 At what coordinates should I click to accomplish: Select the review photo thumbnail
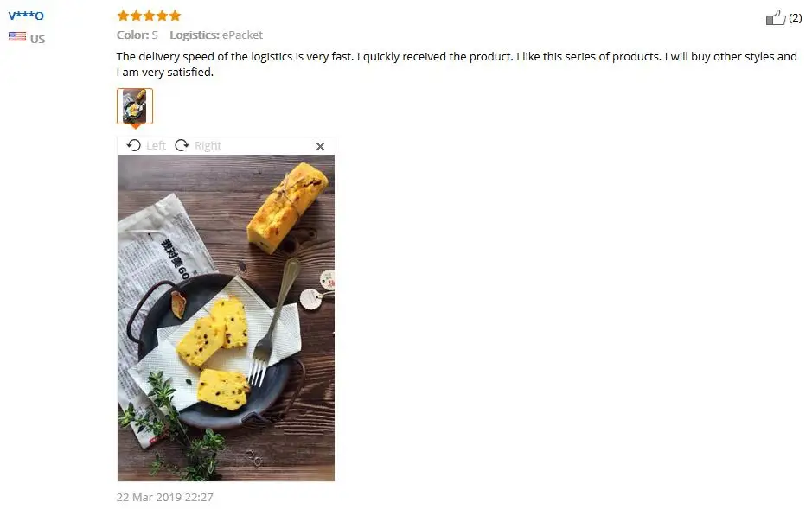[x=135, y=106]
